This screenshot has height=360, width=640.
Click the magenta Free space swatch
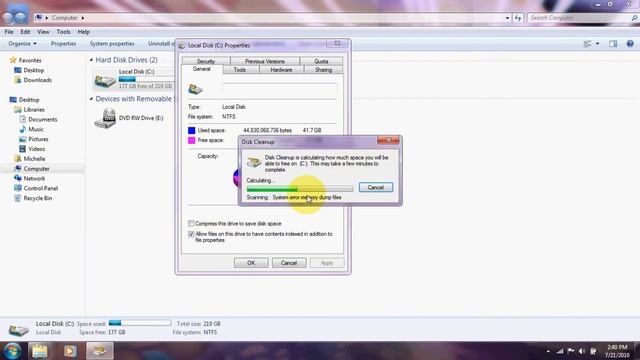(191, 140)
